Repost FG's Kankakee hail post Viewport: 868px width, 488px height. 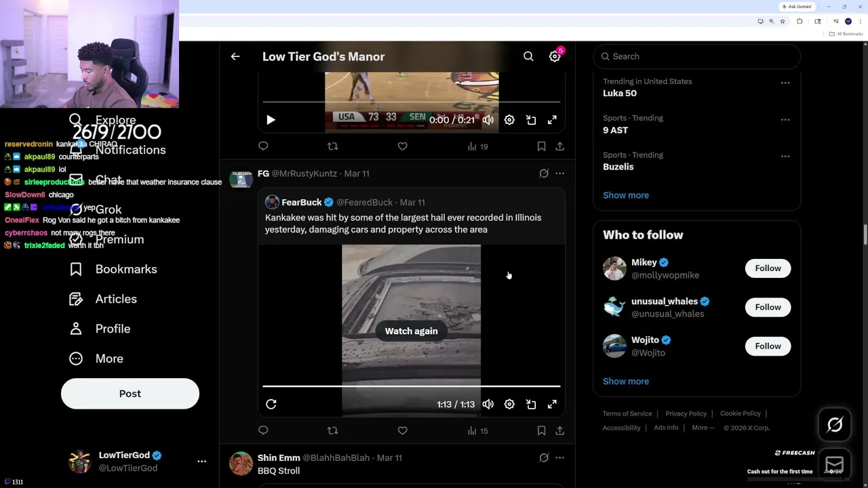332,430
